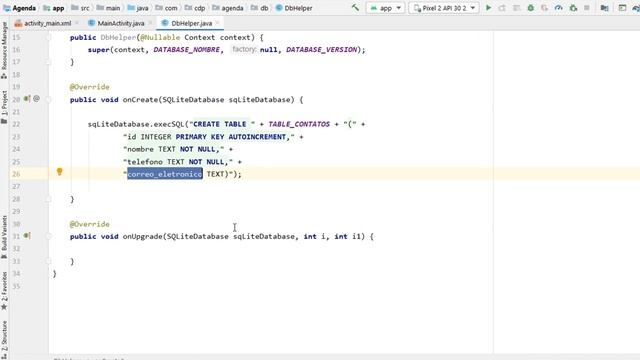Toggle the Build Variants tool window

(x=4, y=237)
